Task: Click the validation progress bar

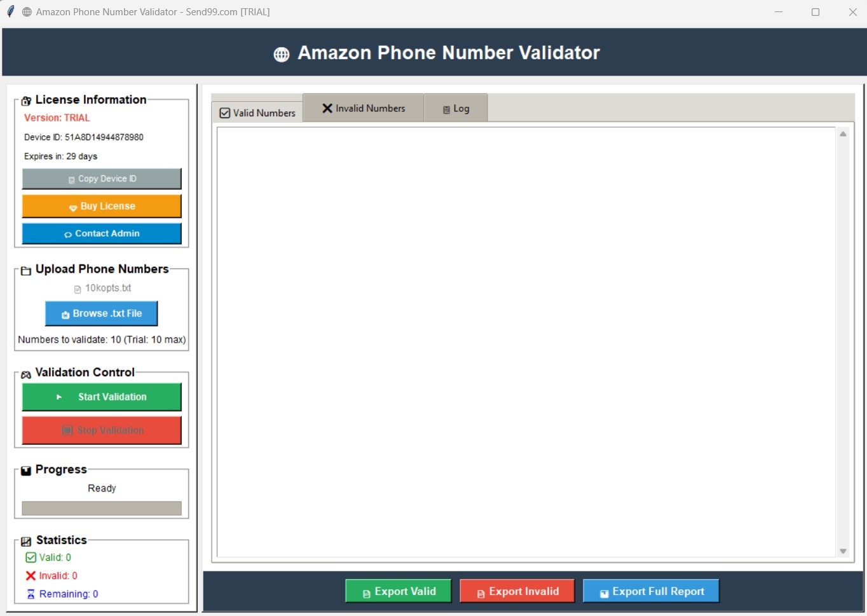Action: [x=102, y=508]
